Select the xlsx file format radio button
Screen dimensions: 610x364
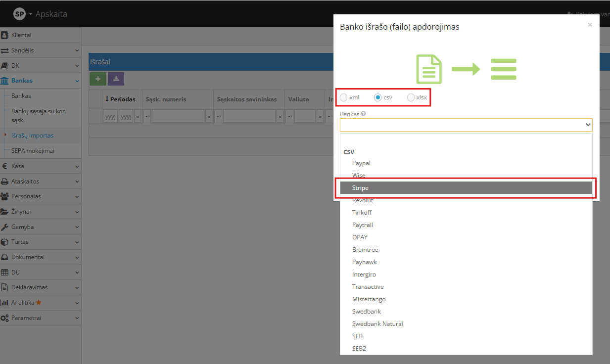[411, 97]
